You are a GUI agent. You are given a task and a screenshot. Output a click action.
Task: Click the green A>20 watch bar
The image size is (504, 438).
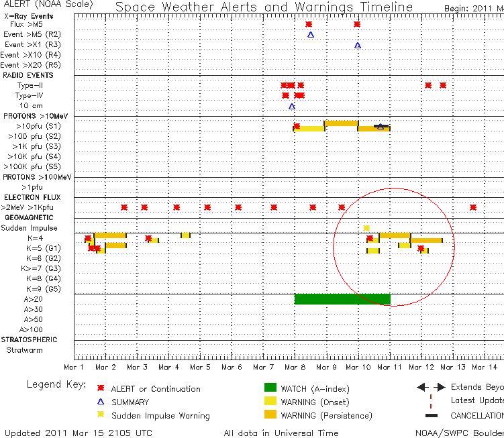[343, 299]
